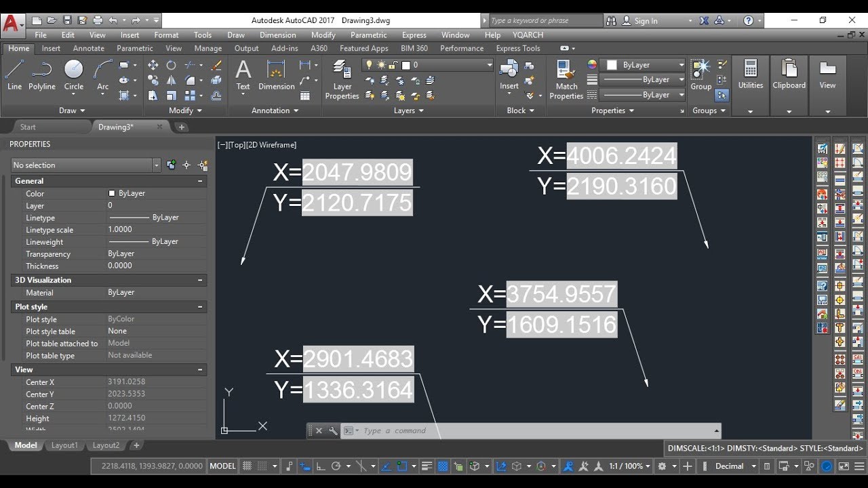This screenshot has height=488, width=868.
Task: Click the object color wheel icon in Properties panel
Action: click(x=592, y=65)
